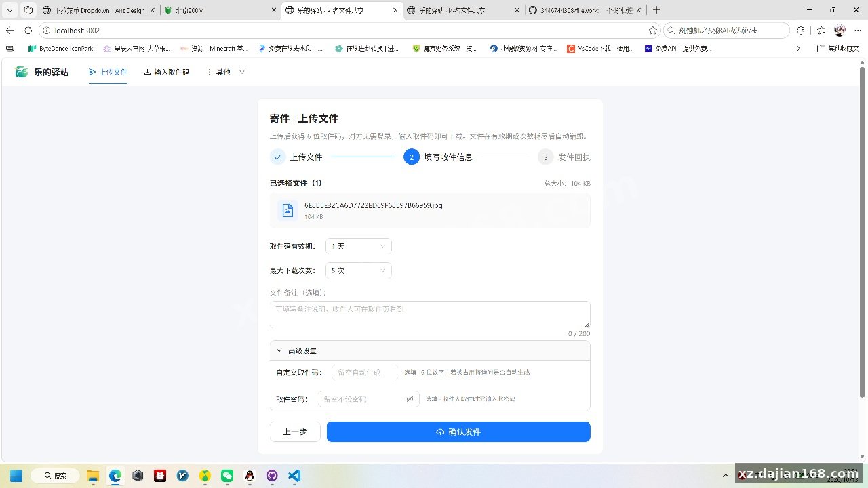This screenshot has width=868, height=488.
Task: Switch to the Dropdown Ant Design browser tab
Action: (100, 10)
